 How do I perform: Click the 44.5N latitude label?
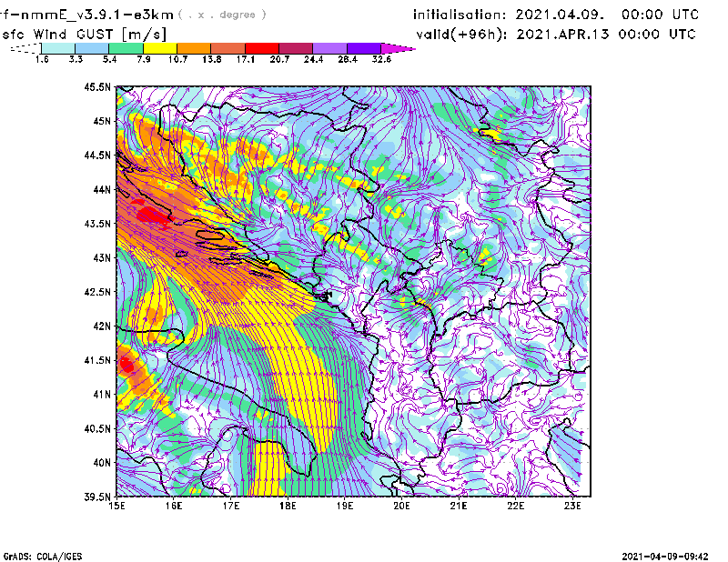97,155
